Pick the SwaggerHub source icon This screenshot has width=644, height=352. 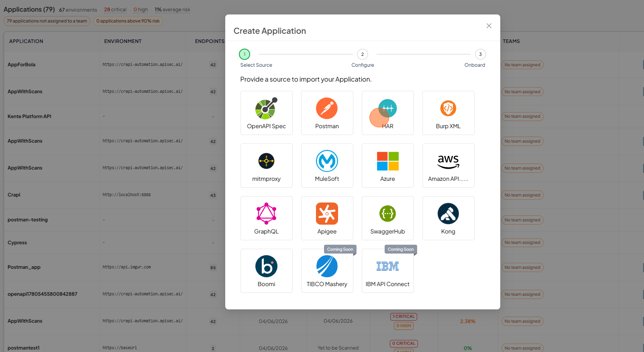pyautogui.click(x=387, y=213)
